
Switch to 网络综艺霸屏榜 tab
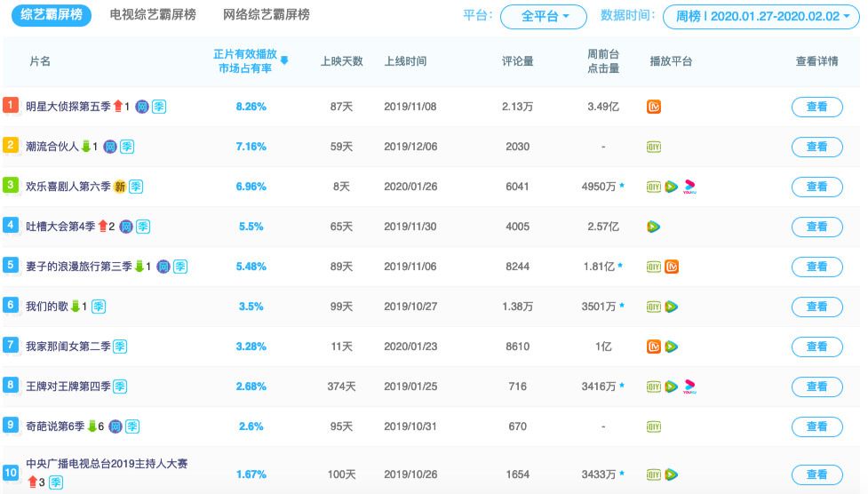tap(267, 14)
